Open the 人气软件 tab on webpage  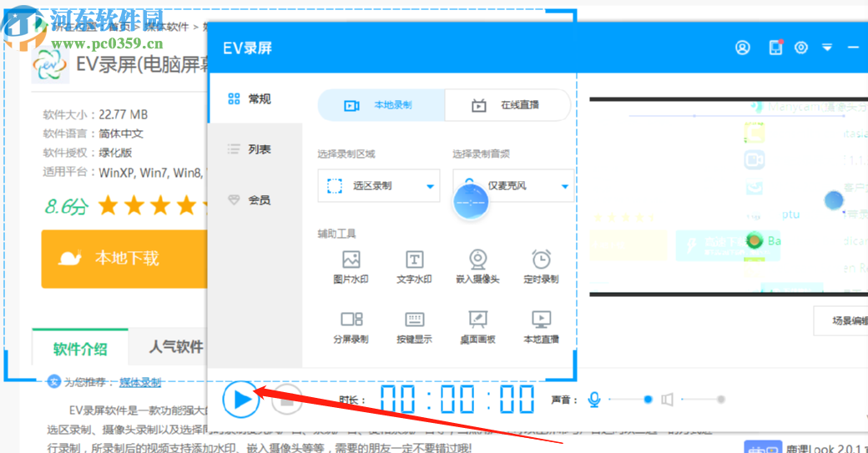(175, 347)
